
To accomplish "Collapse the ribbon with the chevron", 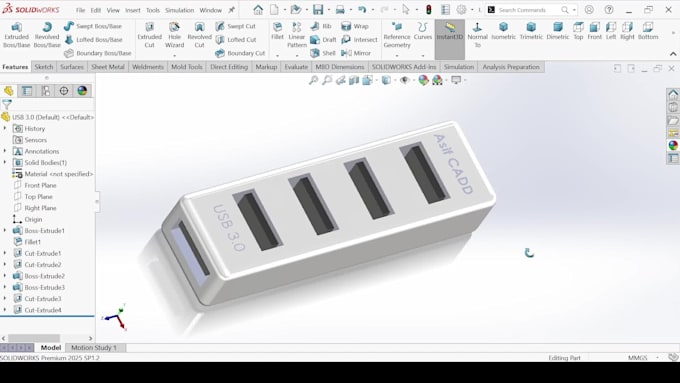I will click(673, 54).
